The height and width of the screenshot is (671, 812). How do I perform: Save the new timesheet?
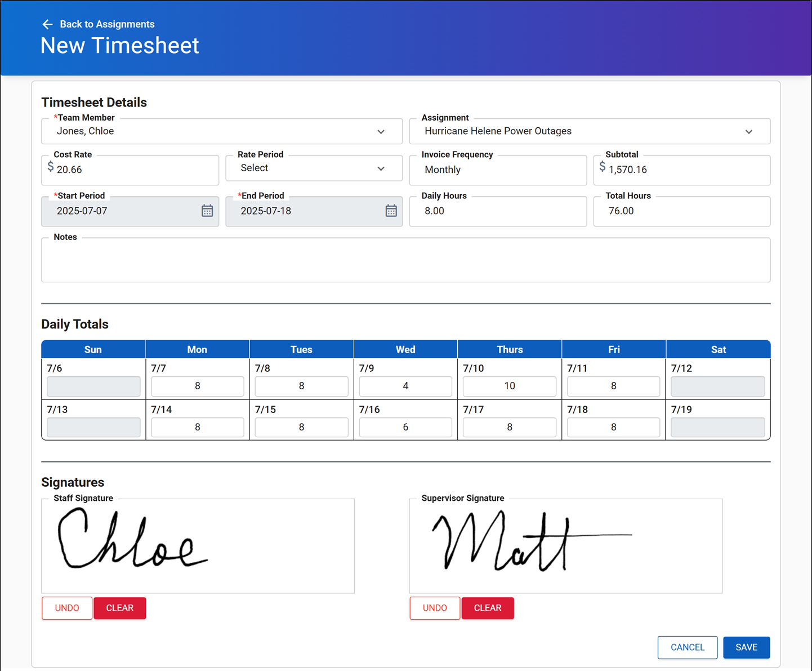coord(746,647)
